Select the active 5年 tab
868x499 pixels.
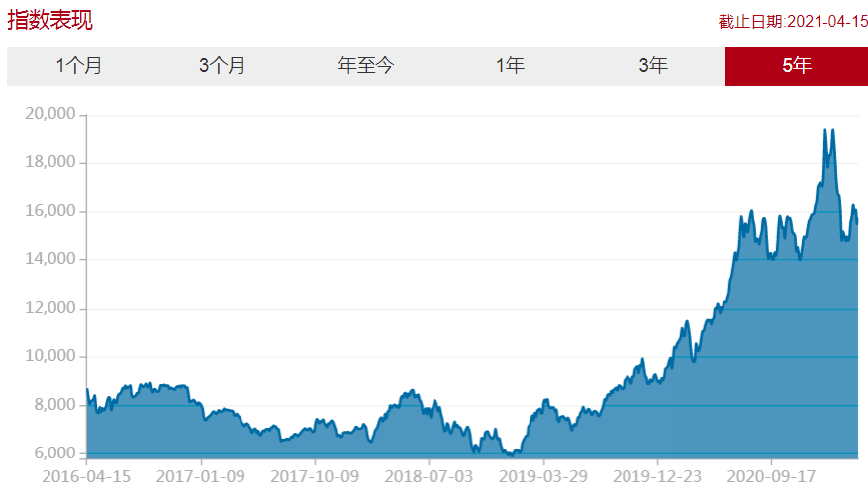pyautogui.click(x=797, y=66)
